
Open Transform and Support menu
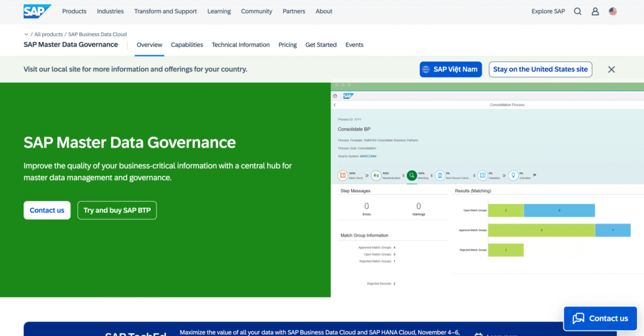click(x=165, y=11)
